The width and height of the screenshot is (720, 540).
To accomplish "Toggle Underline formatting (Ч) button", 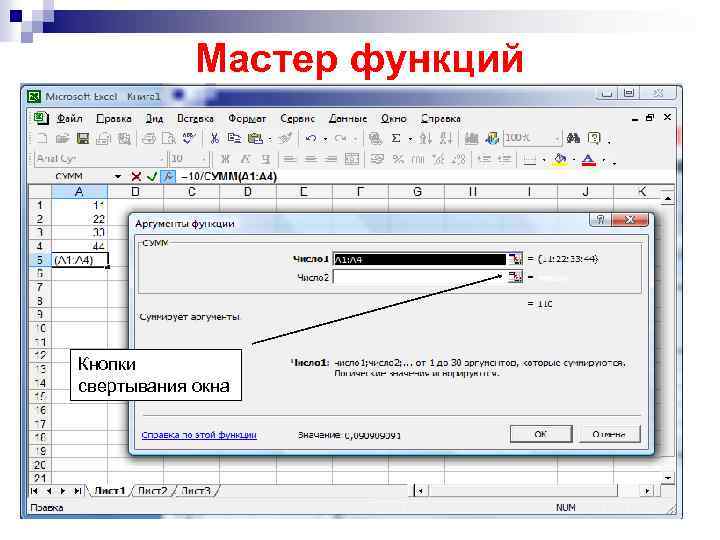I will [x=265, y=159].
